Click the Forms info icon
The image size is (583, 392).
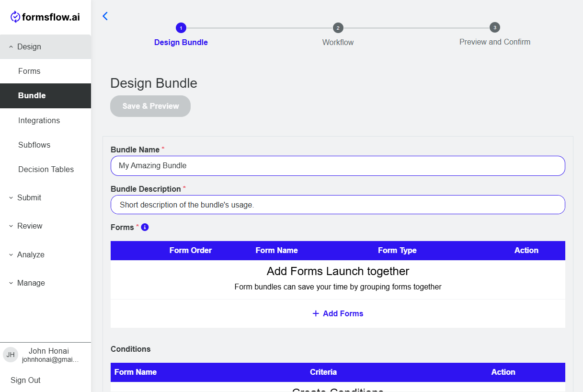point(145,227)
